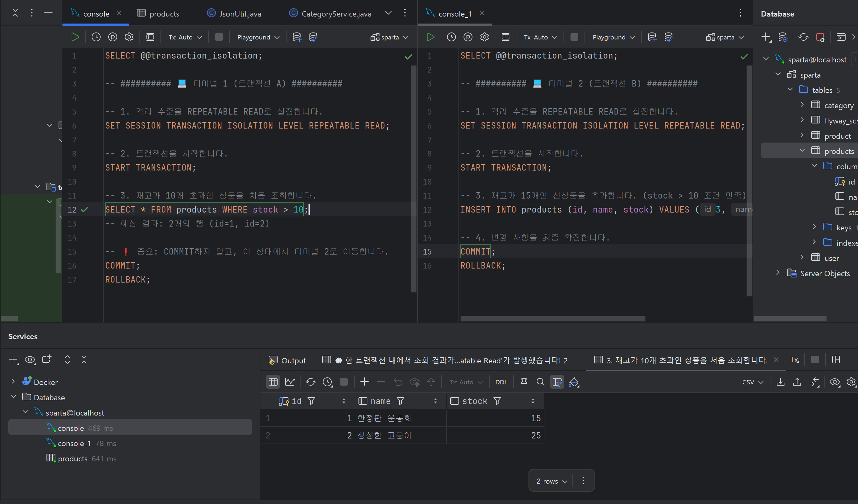Image resolution: width=858 pixels, height=504 pixels.
Task: Click export data download icon
Action: tap(781, 382)
